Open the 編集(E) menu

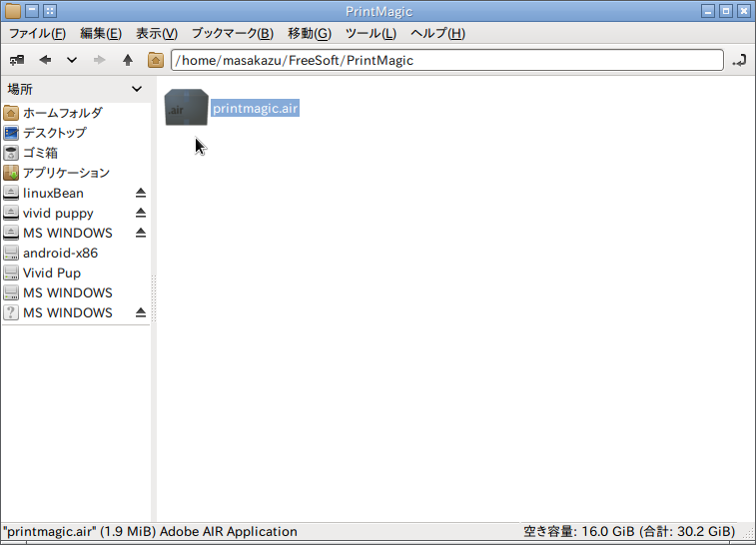click(101, 33)
